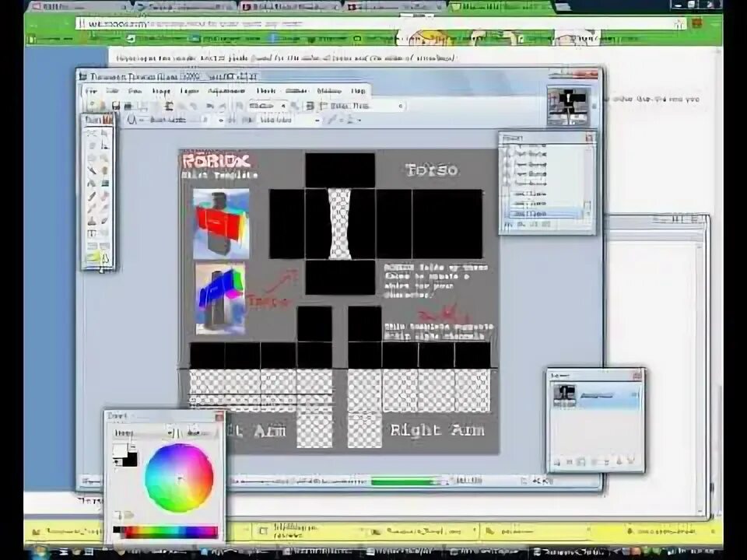Viewport: 747px width, 560px height.
Task: Click the black secondary color swatch
Action: (130, 460)
